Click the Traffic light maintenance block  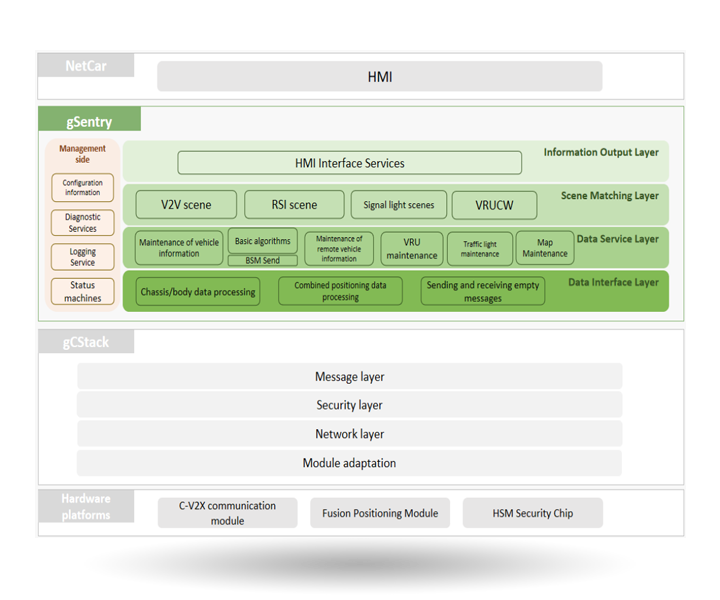click(x=480, y=249)
